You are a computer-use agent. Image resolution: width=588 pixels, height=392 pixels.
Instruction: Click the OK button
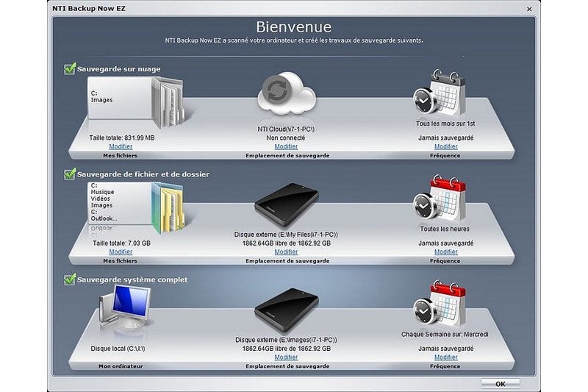coord(501,384)
